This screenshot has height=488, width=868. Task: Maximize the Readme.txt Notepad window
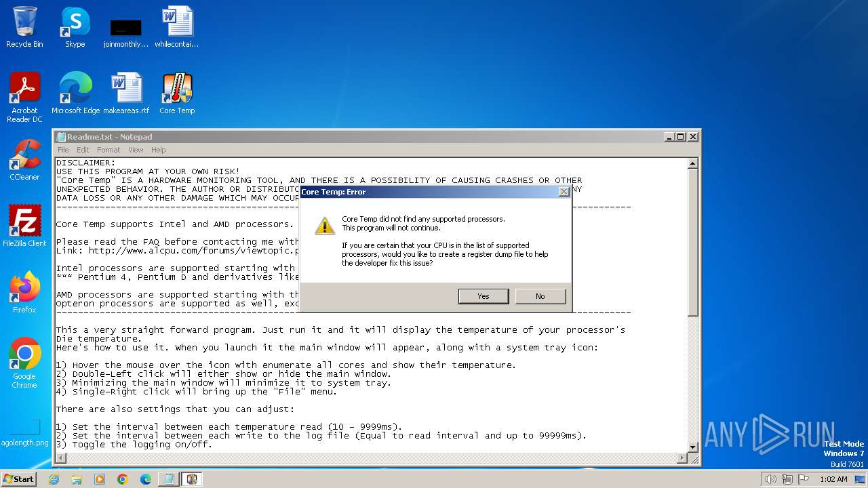[681, 136]
